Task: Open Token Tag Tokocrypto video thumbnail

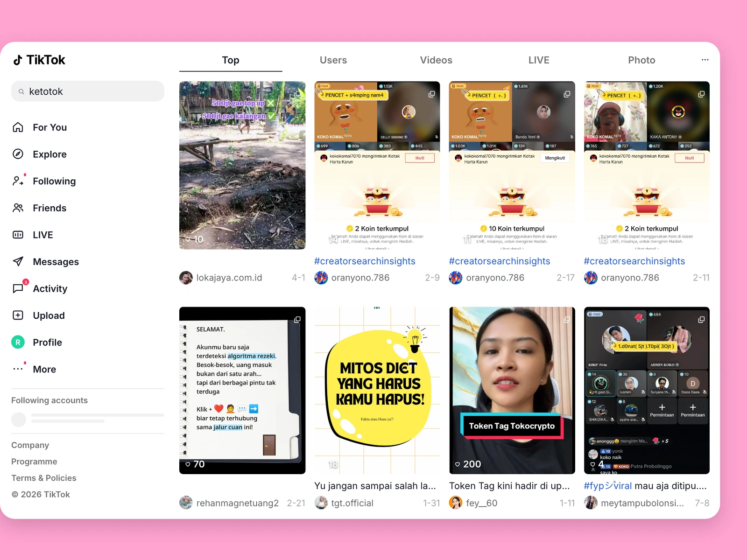Action: pos(512,391)
